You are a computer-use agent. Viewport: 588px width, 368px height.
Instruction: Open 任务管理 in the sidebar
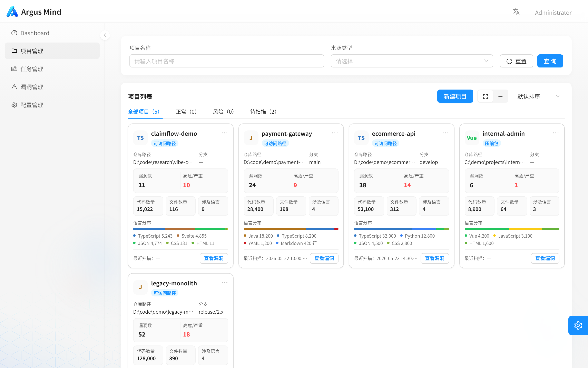pyautogui.click(x=52, y=69)
